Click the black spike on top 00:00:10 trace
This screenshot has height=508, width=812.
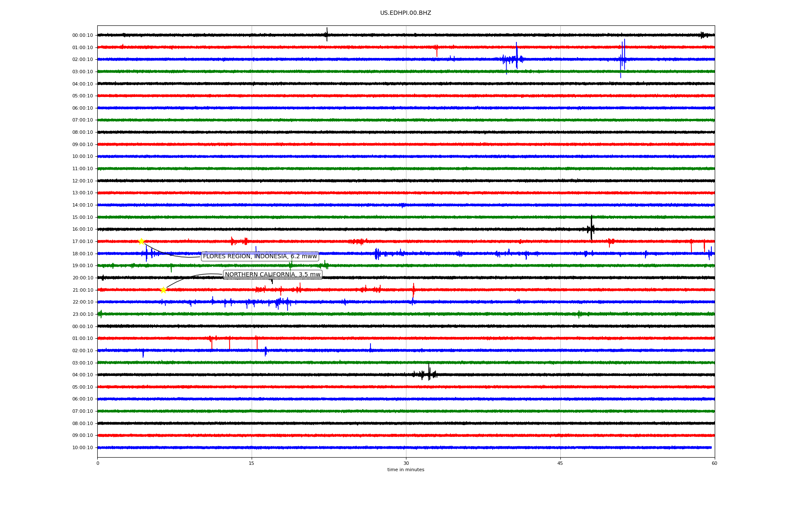pyautogui.click(x=326, y=34)
